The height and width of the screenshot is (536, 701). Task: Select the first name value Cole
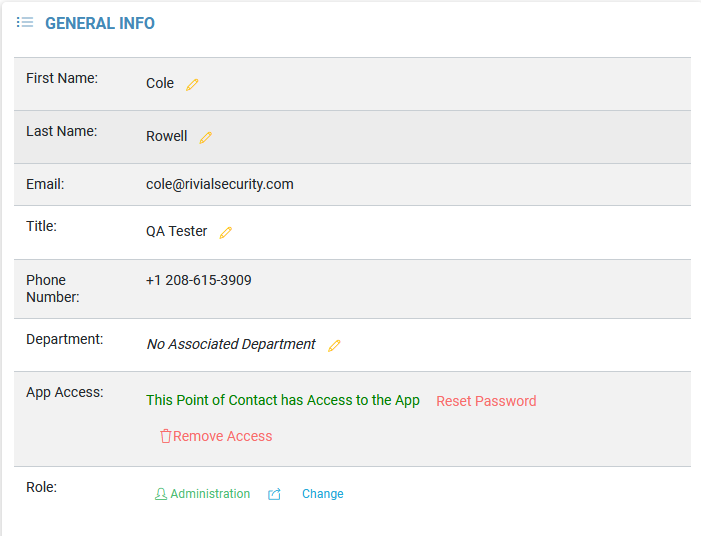pos(160,83)
